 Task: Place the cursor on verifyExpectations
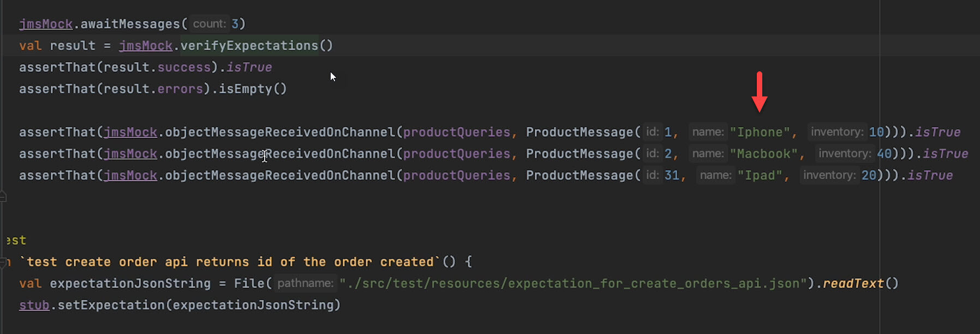[x=249, y=46]
